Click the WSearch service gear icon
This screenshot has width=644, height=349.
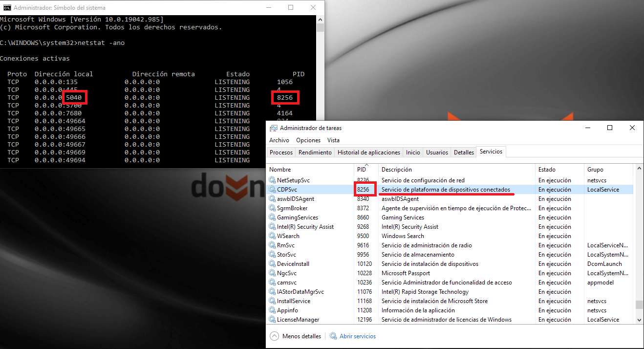click(273, 236)
